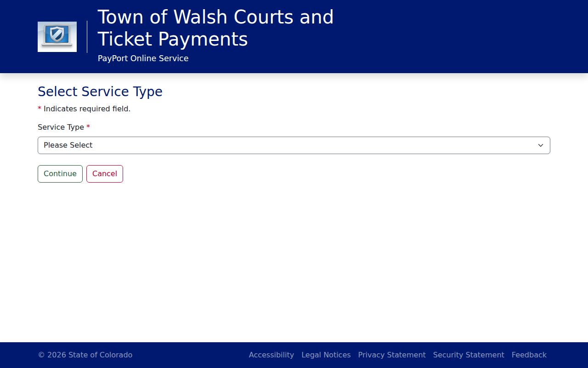Viewport: 588px width, 368px height.
Task: Open the Security Statement link
Action: (x=469, y=355)
